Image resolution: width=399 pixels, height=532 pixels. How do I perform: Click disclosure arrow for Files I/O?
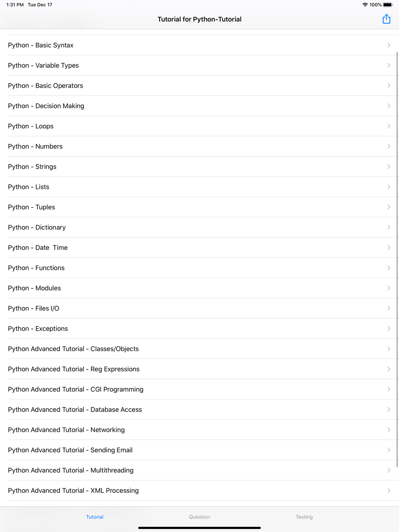pos(389,308)
